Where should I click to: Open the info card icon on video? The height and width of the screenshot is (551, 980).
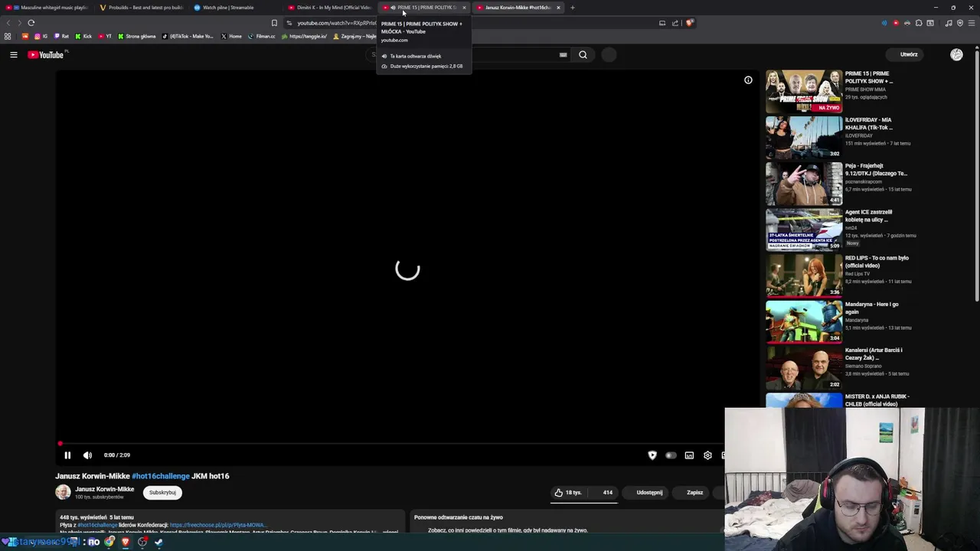[748, 80]
